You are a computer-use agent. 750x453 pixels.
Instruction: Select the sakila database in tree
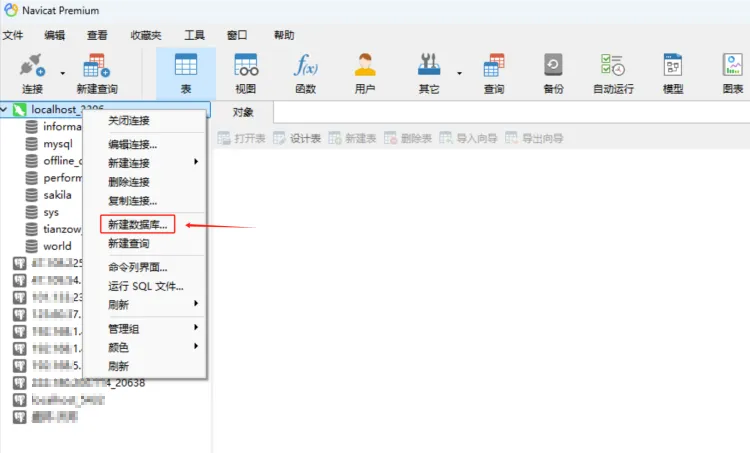coord(57,195)
